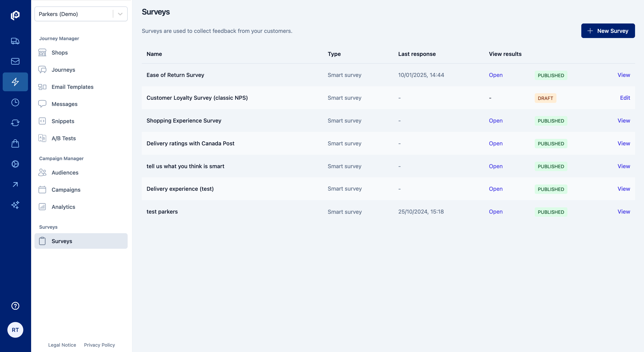Click the New Survey button
The height and width of the screenshot is (352, 644).
click(608, 31)
